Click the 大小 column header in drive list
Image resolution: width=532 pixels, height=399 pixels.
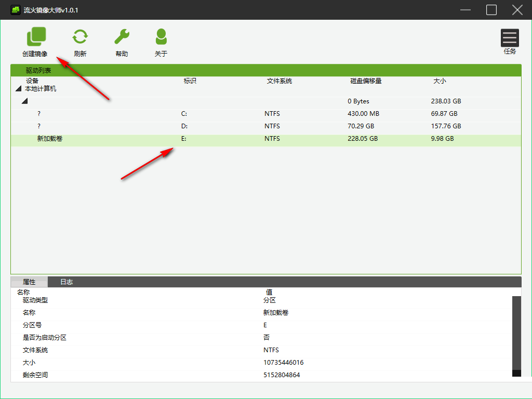[440, 81]
